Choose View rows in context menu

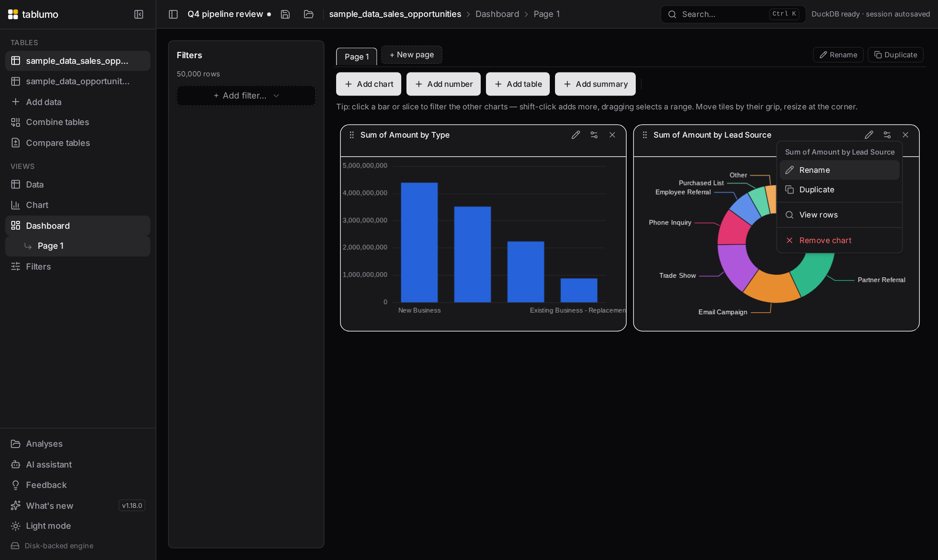pos(839,215)
